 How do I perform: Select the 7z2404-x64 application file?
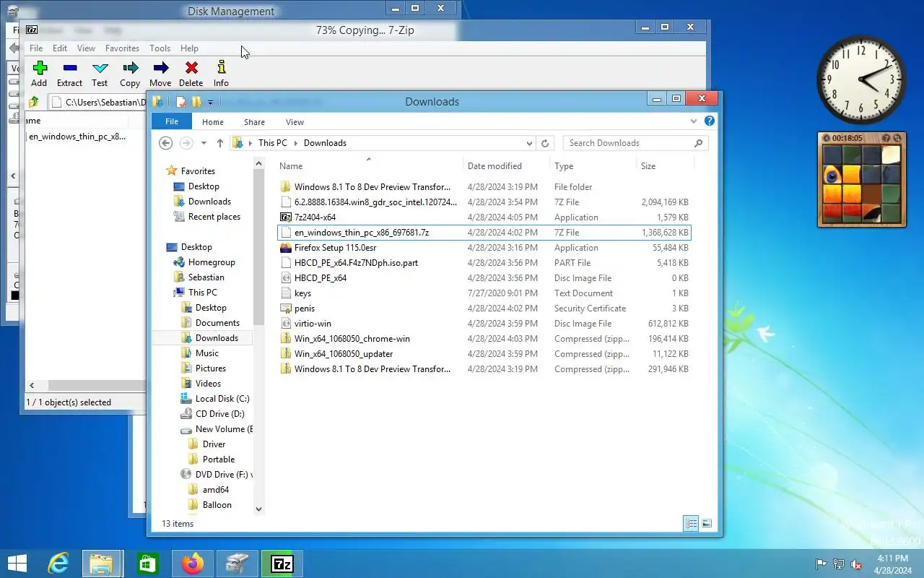pyautogui.click(x=484, y=217)
